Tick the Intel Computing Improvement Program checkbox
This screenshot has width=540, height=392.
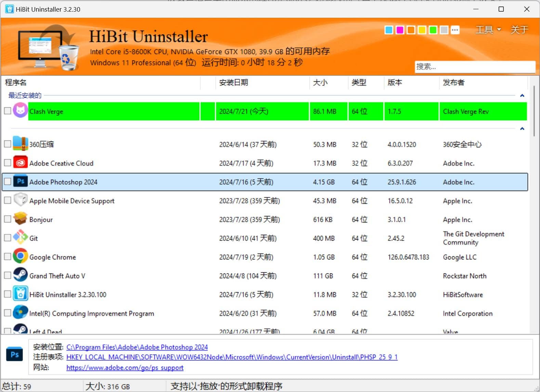tap(8, 313)
